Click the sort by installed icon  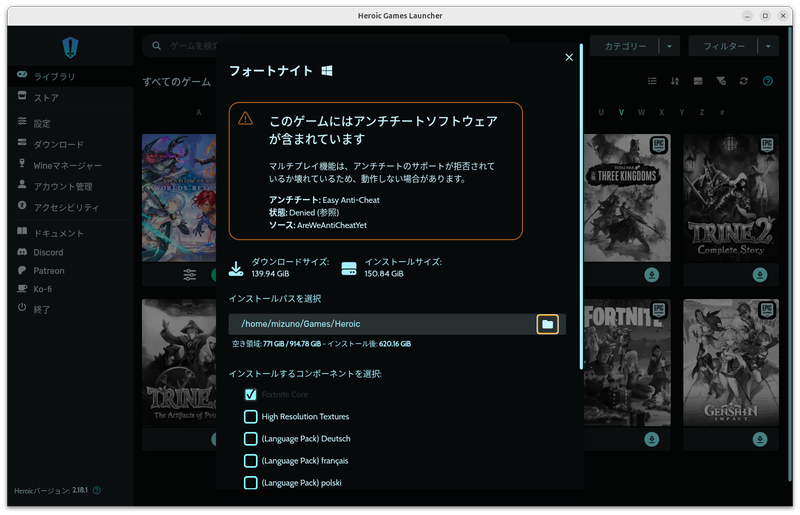(x=698, y=81)
